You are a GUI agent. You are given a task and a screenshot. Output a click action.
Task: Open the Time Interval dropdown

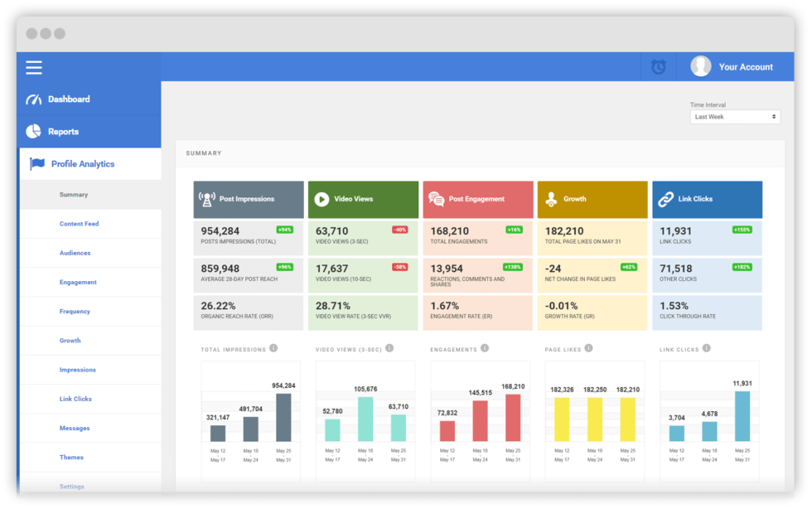[734, 116]
